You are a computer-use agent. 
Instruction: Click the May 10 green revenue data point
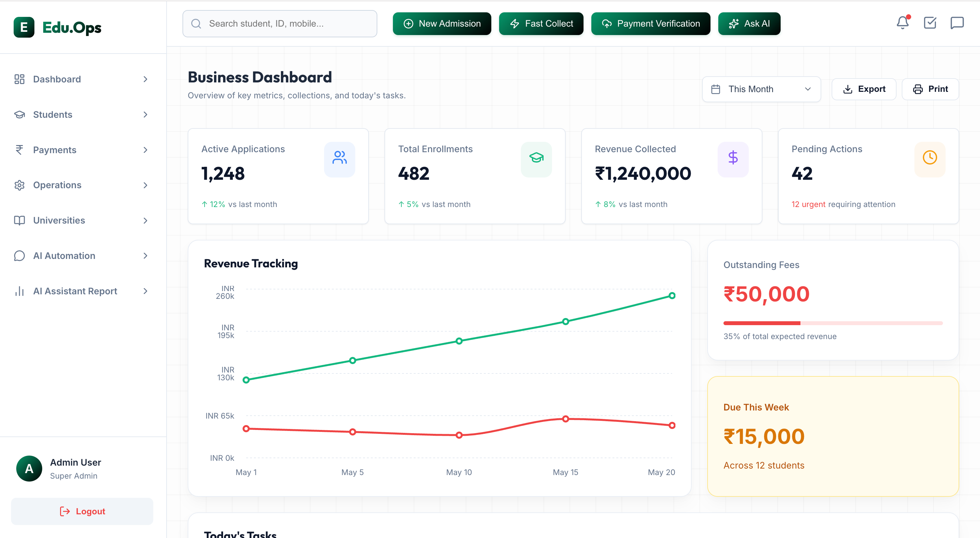click(x=459, y=341)
